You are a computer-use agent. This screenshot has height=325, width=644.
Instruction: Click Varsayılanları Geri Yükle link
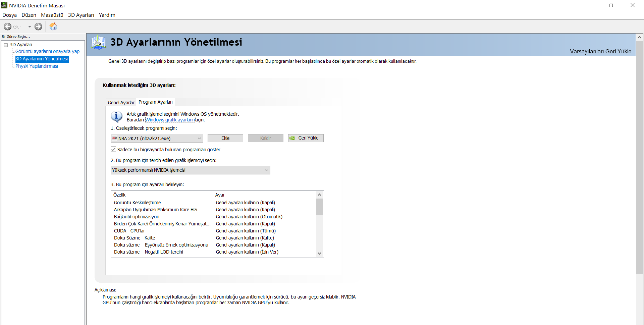(x=601, y=51)
